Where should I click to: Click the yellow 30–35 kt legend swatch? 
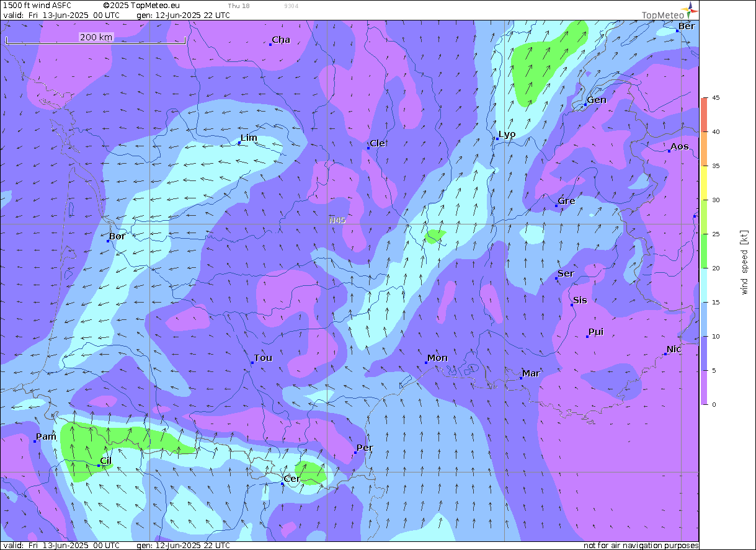click(x=705, y=183)
